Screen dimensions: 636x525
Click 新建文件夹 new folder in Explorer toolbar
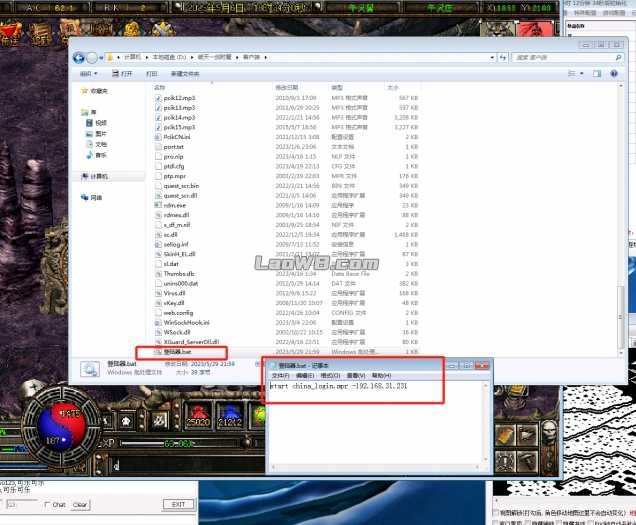[x=185, y=73]
